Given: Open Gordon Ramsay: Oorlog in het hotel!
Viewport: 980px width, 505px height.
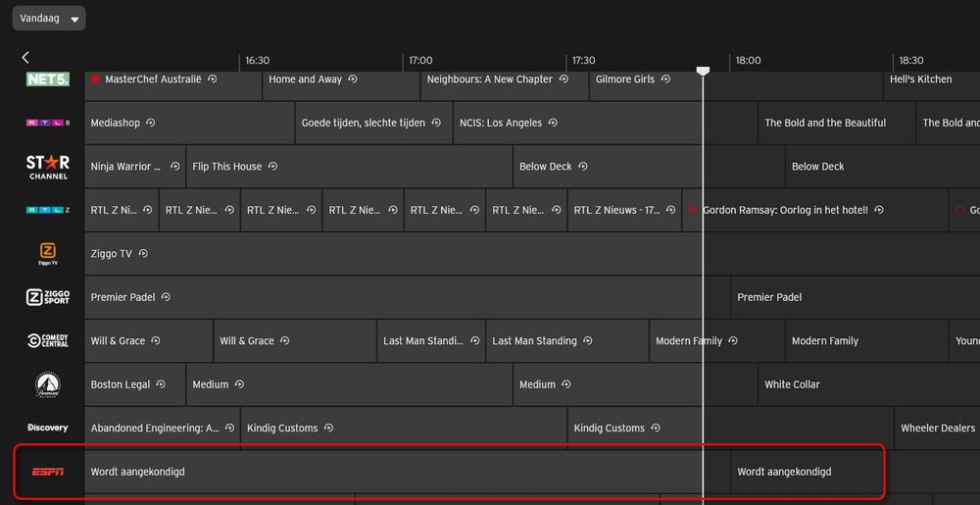Looking at the screenshot, I should [x=815, y=210].
